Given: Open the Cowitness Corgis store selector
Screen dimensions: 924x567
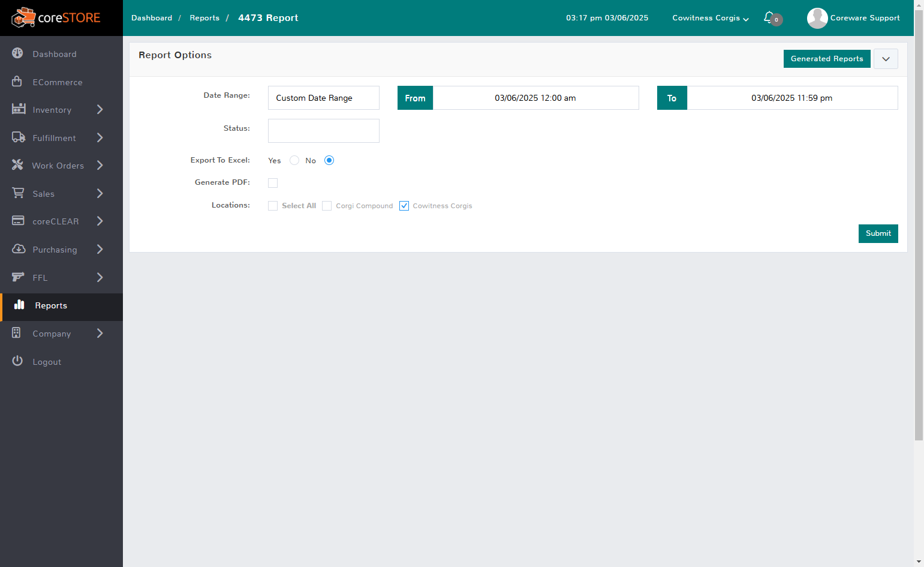Looking at the screenshot, I should pyautogui.click(x=711, y=18).
